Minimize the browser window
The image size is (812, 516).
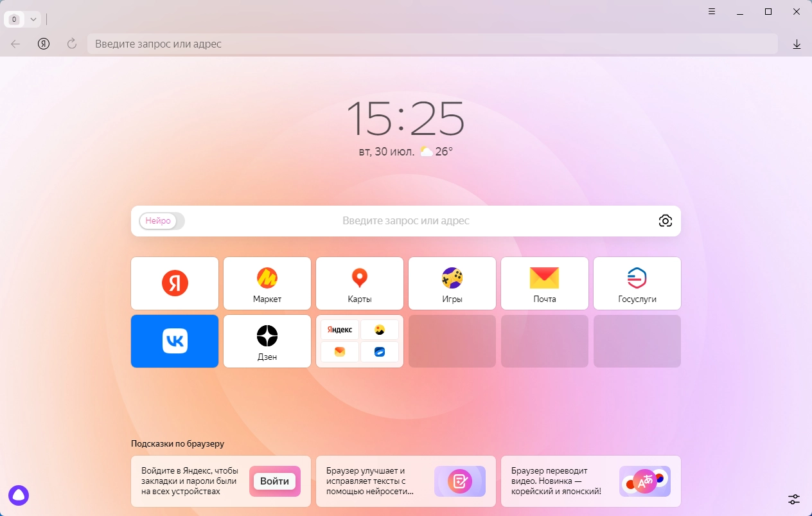point(740,12)
